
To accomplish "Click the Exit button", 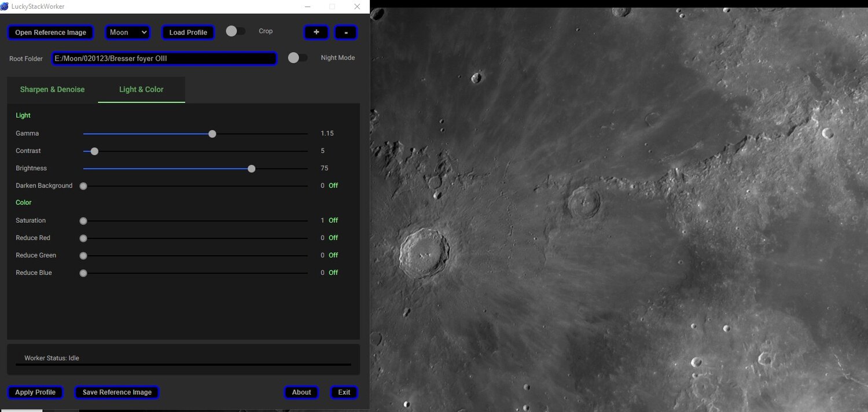I will coord(344,392).
